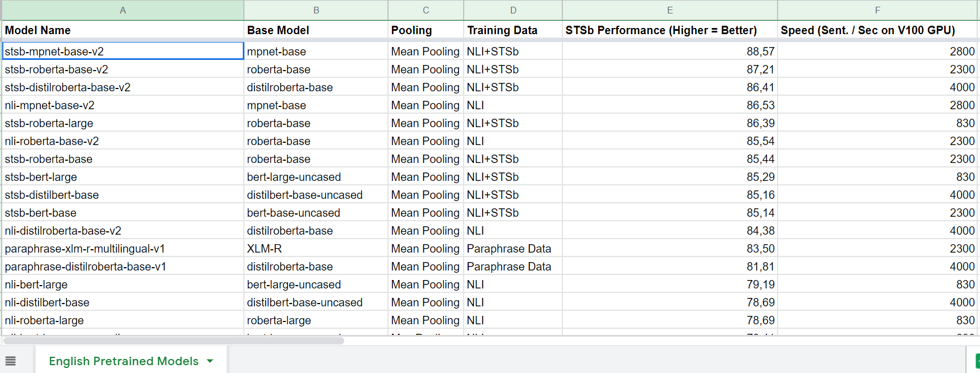Image resolution: width=980 pixels, height=373 pixels.
Task: Open the English Pretrained Models tab dropdown arrow
Action: tap(210, 361)
